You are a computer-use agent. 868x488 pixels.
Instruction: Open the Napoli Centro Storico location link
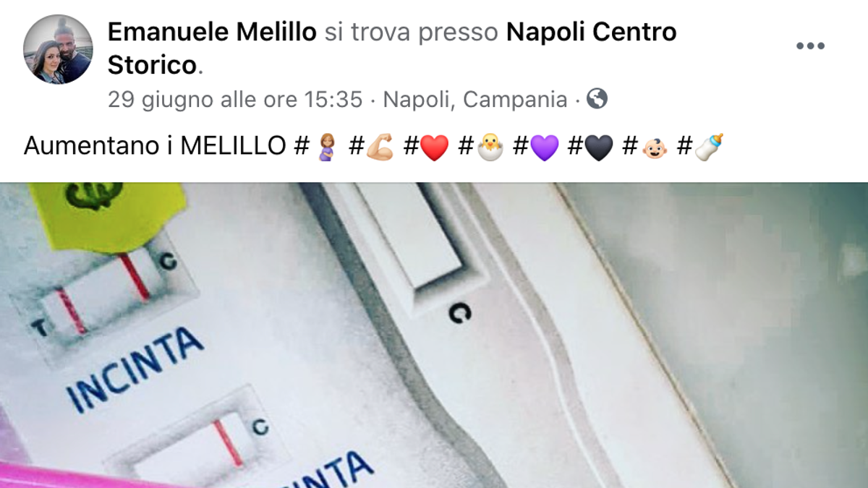click(392, 48)
